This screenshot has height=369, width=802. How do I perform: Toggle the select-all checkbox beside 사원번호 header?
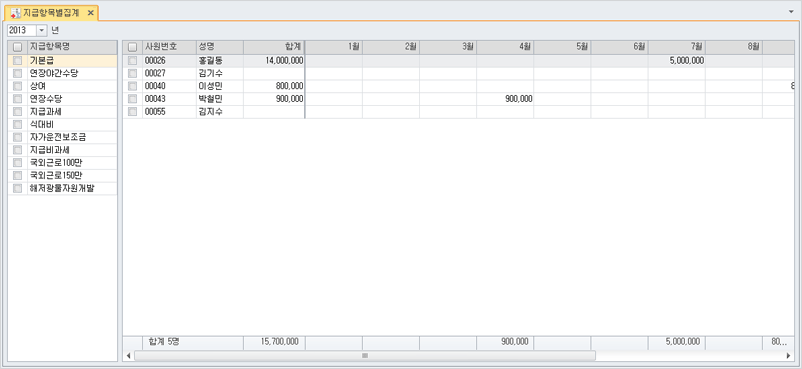(x=132, y=47)
